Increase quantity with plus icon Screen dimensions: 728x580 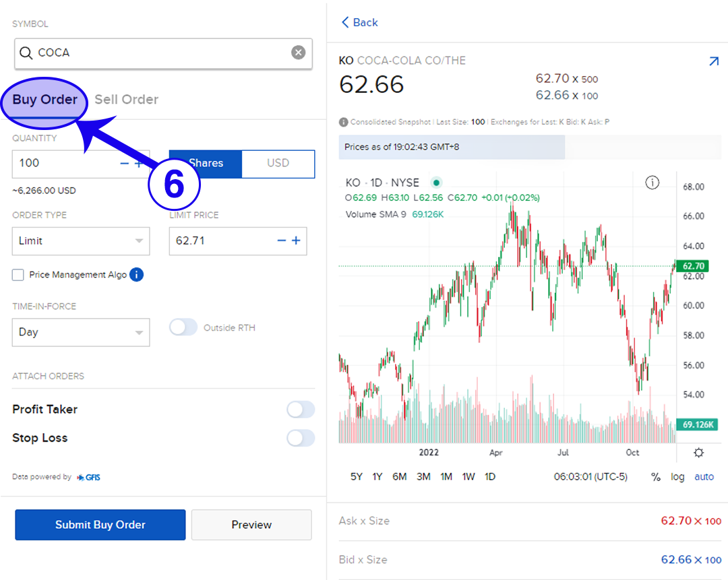coord(139,164)
